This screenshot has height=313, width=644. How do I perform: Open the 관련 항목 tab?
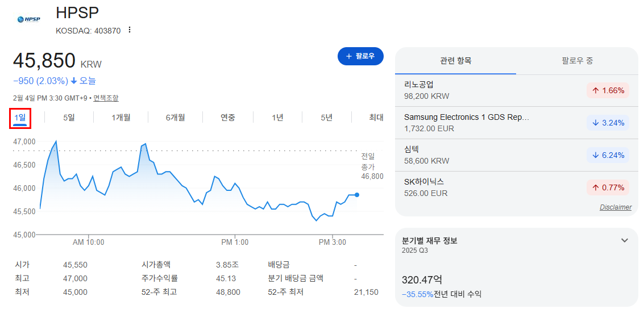(x=455, y=61)
